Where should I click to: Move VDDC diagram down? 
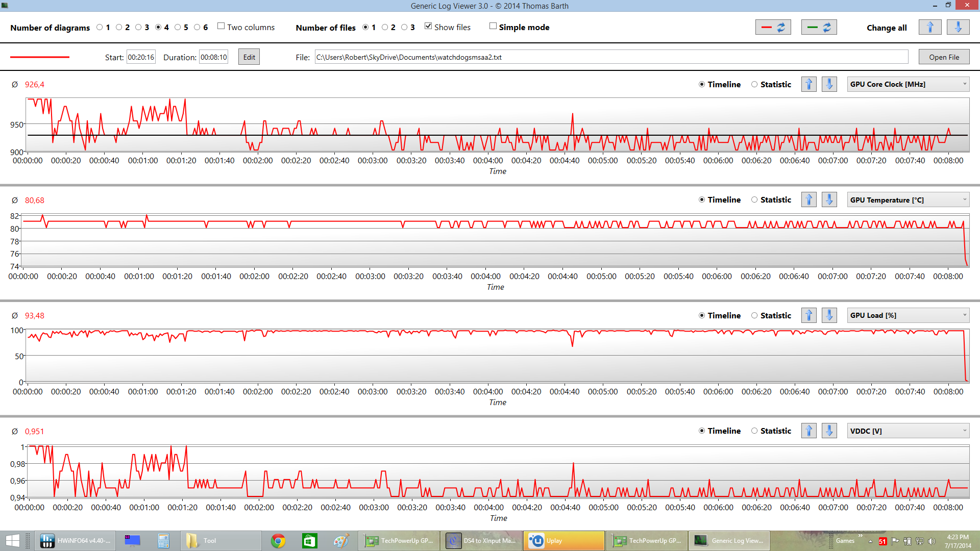click(x=829, y=431)
